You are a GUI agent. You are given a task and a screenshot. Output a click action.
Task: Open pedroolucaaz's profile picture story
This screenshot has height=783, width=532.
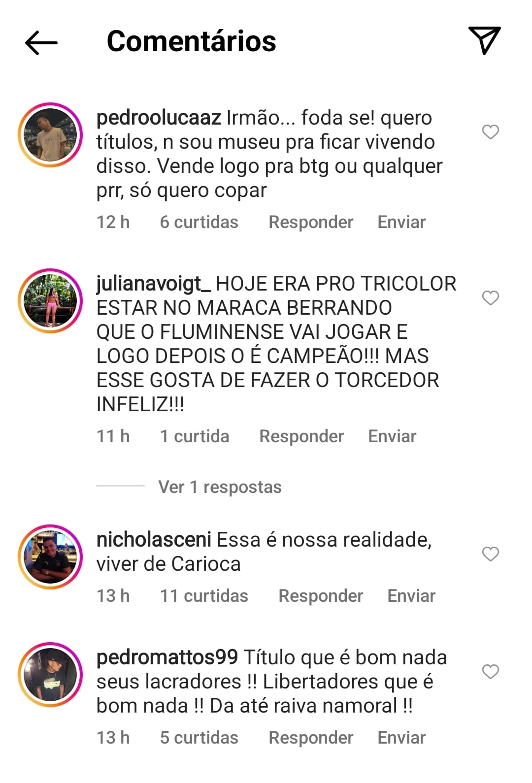[x=50, y=135]
